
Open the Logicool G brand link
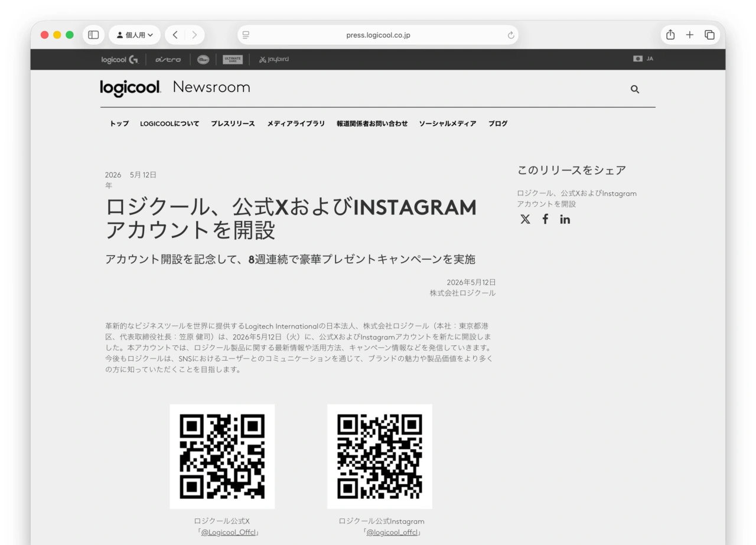pos(119,59)
